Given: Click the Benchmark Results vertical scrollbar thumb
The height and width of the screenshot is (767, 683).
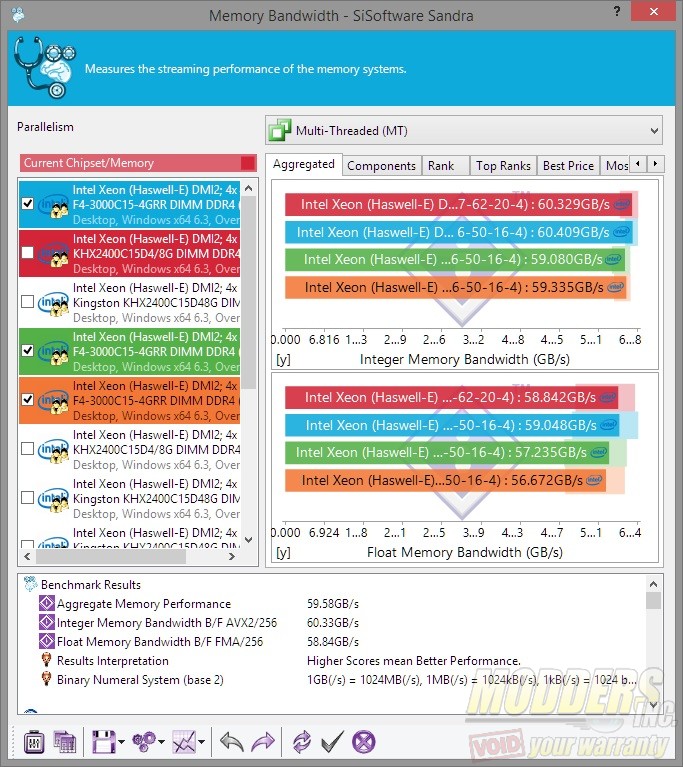Looking at the screenshot, I should [x=653, y=600].
